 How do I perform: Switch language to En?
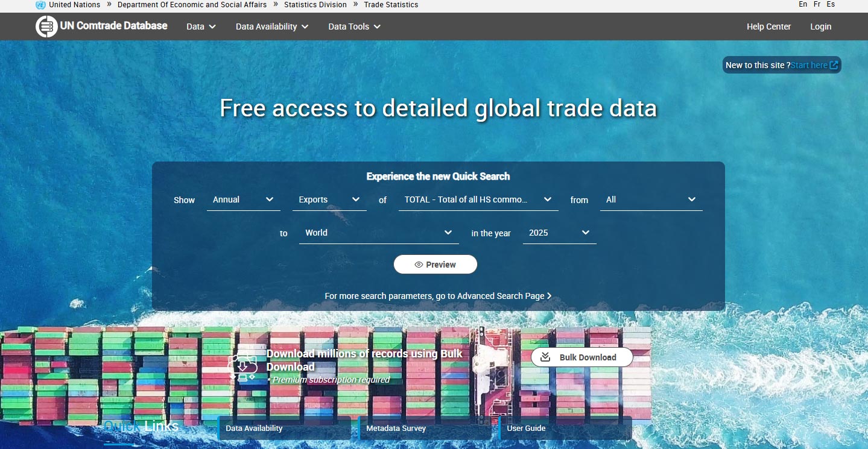pyautogui.click(x=803, y=4)
